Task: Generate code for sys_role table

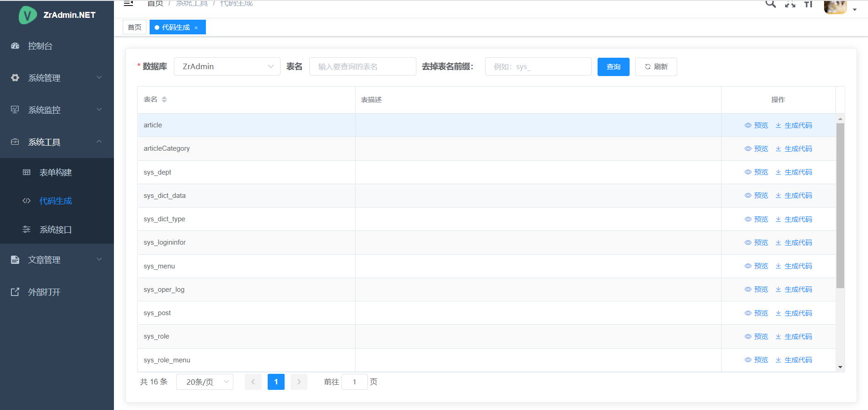Action: [794, 337]
